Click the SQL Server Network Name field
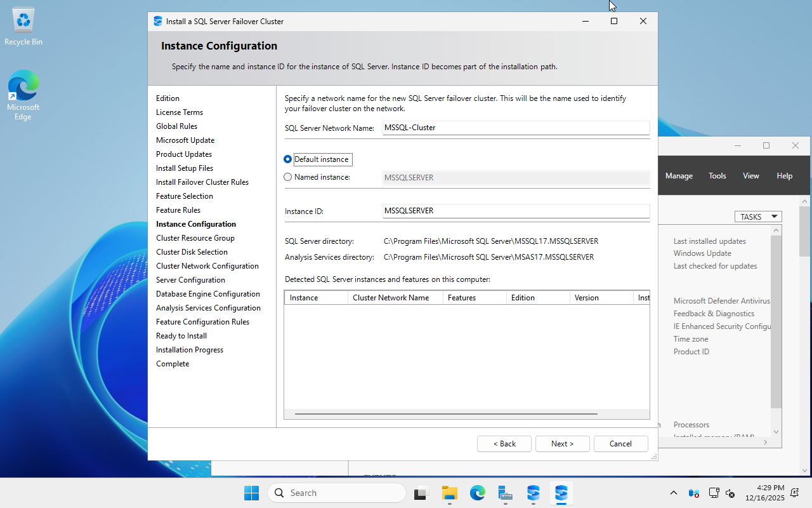 515,127
